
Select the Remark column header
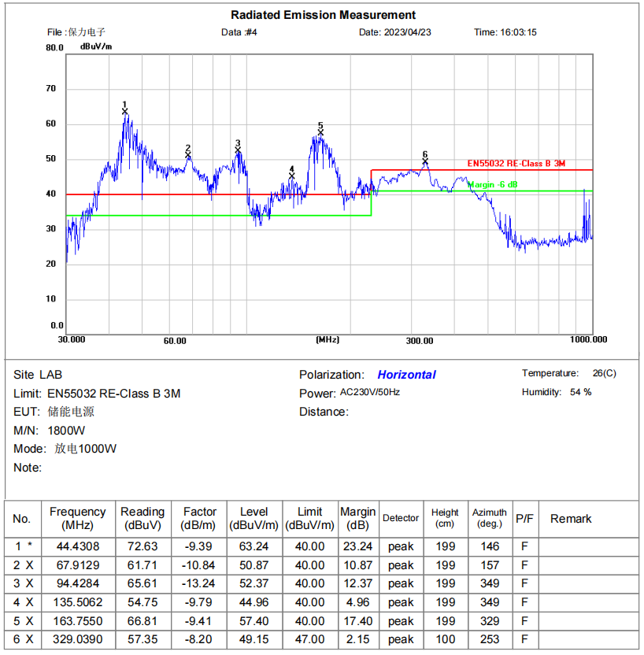(x=571, y=518)
